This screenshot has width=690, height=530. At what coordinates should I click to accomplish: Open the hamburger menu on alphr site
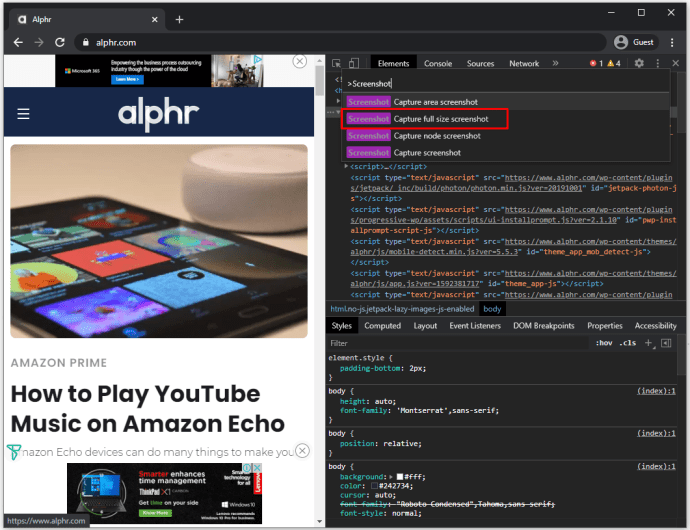pyautogui.click(x=23, y=114)
